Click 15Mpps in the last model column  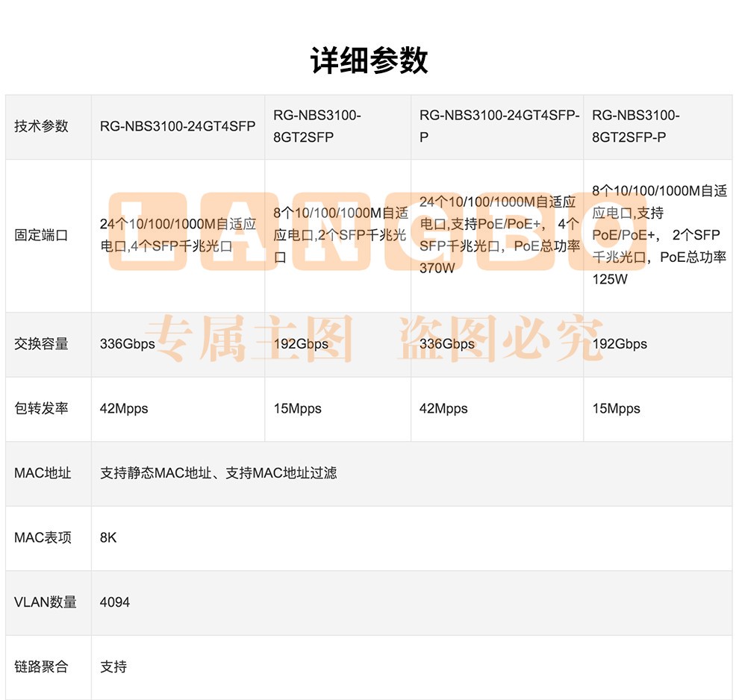click(616, 408)
